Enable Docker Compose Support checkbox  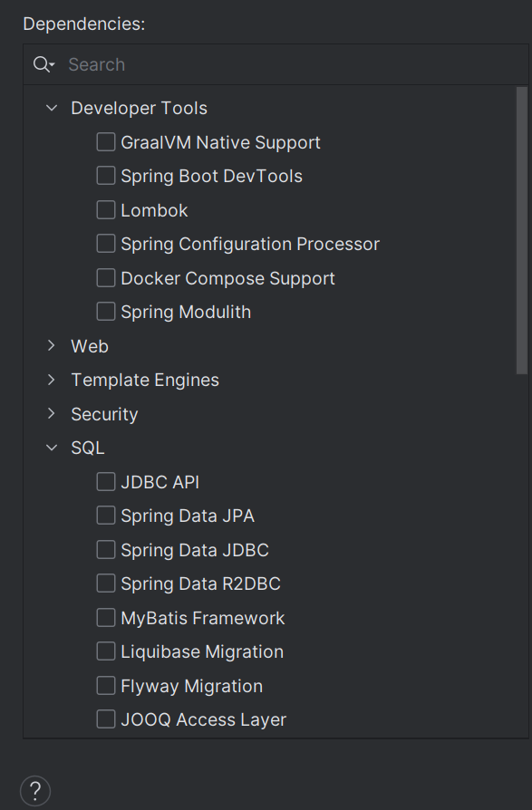[x=106, y=278]
